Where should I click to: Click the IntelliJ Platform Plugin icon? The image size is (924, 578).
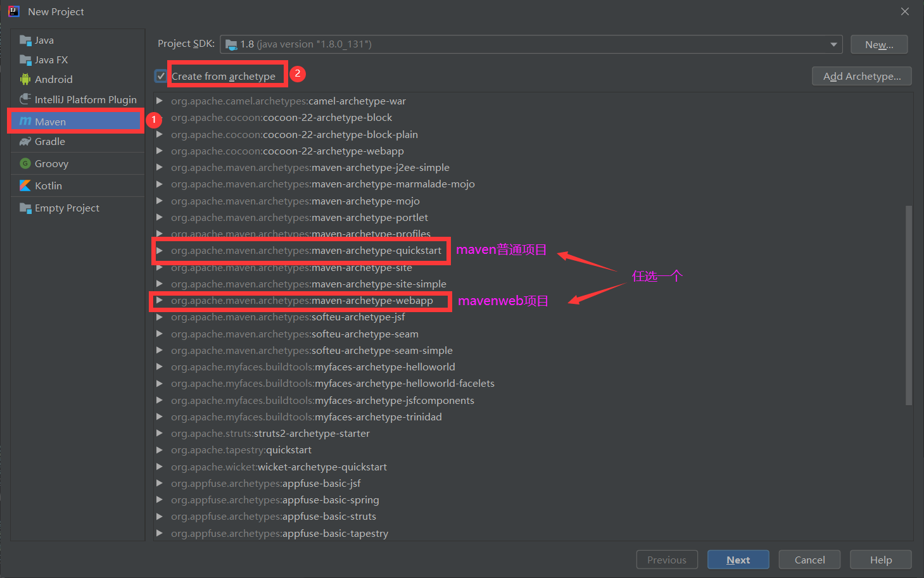point(25,99)
